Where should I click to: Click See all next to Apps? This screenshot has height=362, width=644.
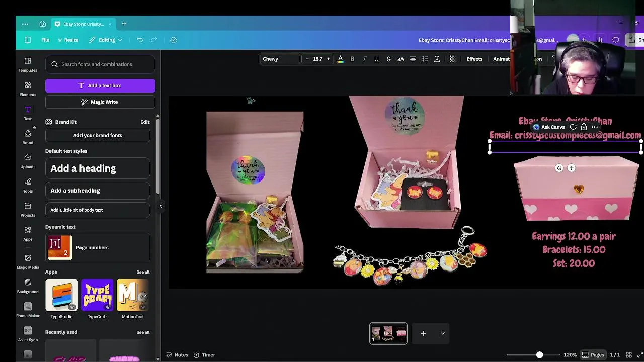pos(143,272)
